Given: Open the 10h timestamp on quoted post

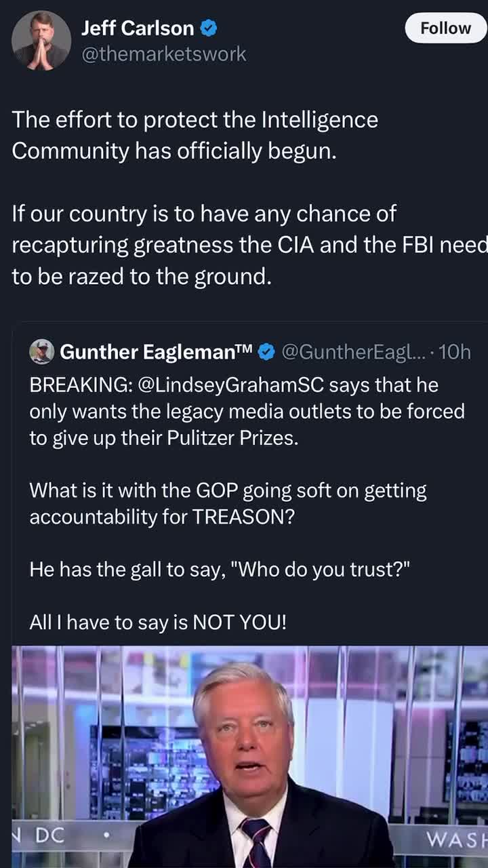Looking at the screenshot, I should point(455,352).
